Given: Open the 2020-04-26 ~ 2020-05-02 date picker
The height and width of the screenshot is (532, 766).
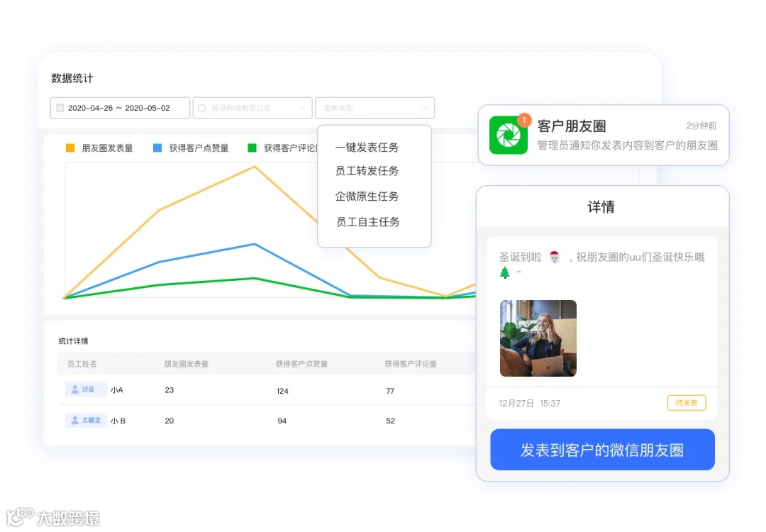Looking at the screenshot, I should pos(119,108).
